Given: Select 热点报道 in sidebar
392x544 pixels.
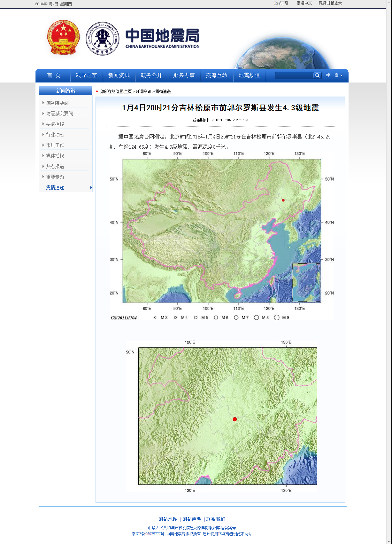Looking at the screenshot, I should (55, 166).
